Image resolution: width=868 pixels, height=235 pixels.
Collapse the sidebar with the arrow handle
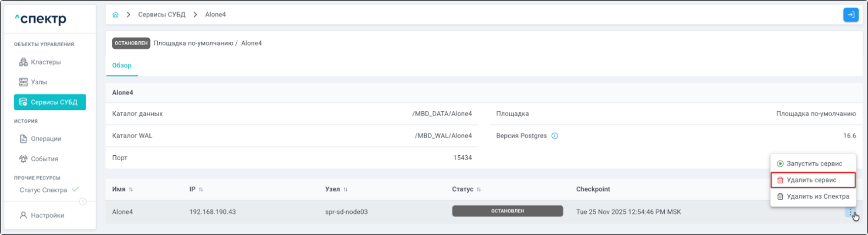[83, 201]
